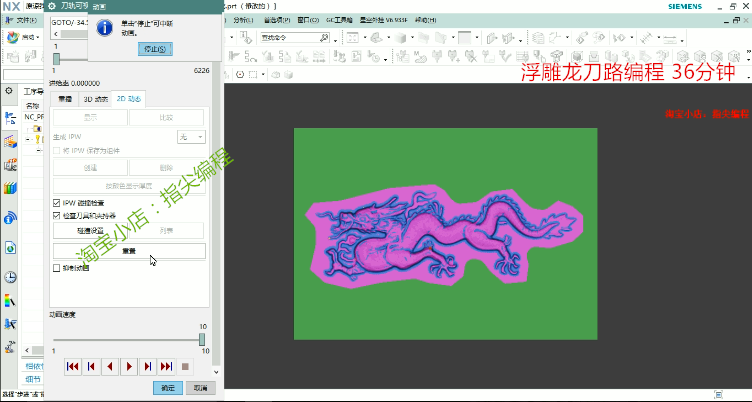The width and height of the screenshot is (752, 402).
Task: Jump to end with fast-forward icon
Action: (x=166, y=367)
